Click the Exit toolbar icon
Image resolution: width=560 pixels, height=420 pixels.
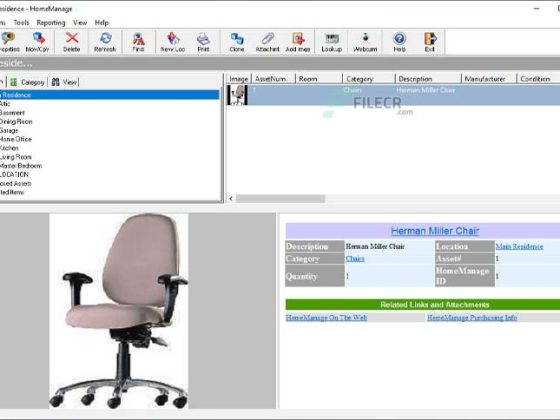430,42
